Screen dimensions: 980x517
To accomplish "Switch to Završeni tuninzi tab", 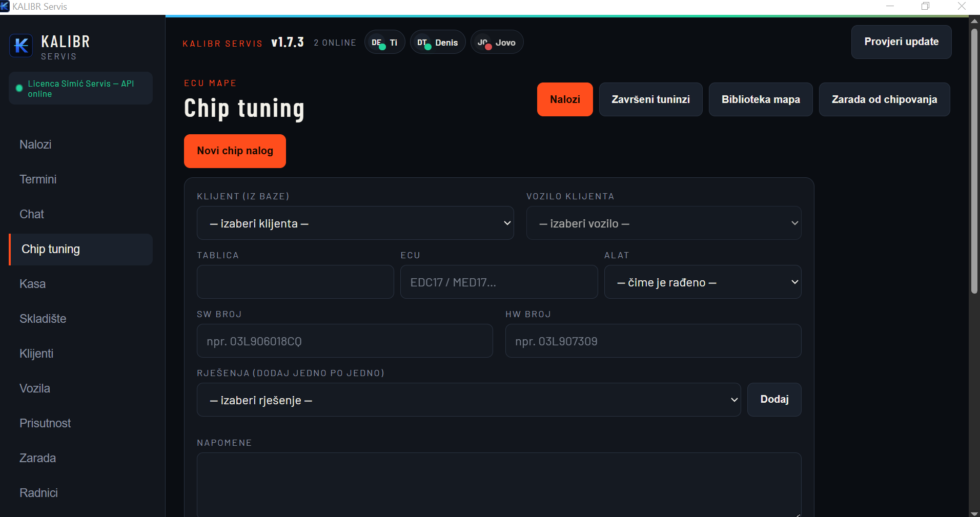I will 650,99.
